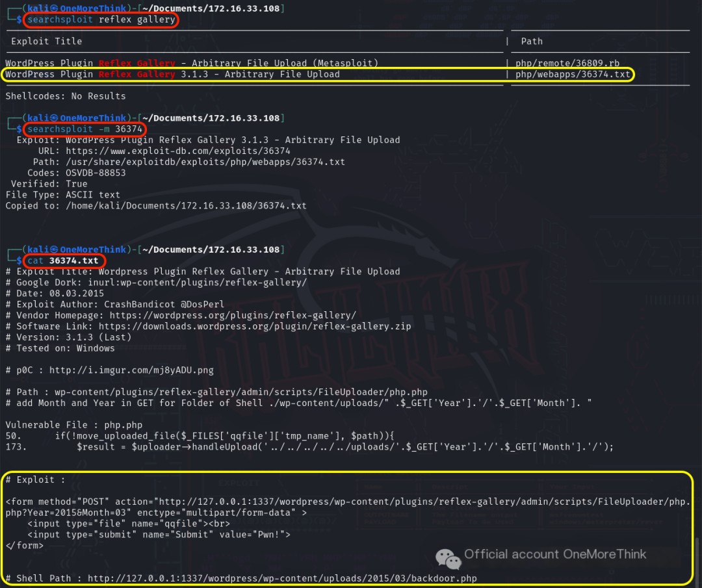Click the third prompt 'kali@OneMoreThink' before cat command
This screenshot has height=588, width=702.
coord(77,249)
